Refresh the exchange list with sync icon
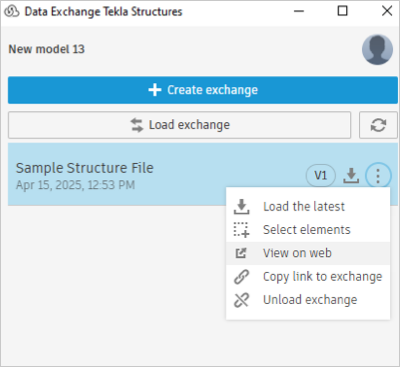This screenshot has width=400, height=367. click(x=378, y=125)
